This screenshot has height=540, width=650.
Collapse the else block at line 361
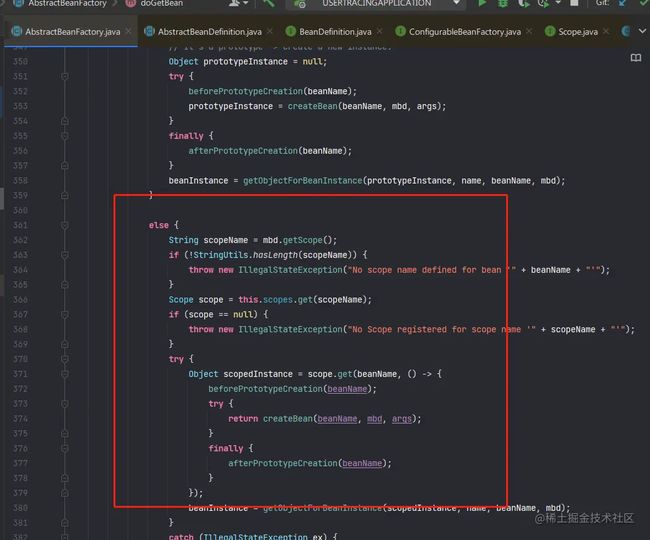point(65,225)
